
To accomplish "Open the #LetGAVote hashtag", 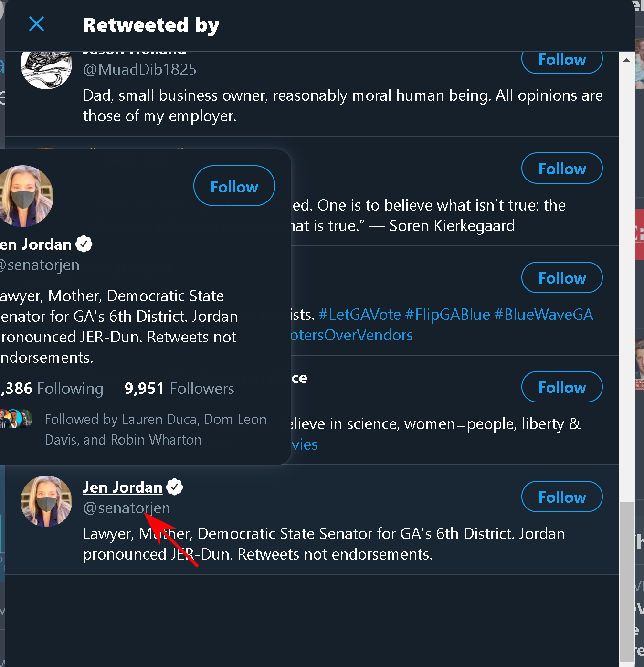I will point(359,315).
